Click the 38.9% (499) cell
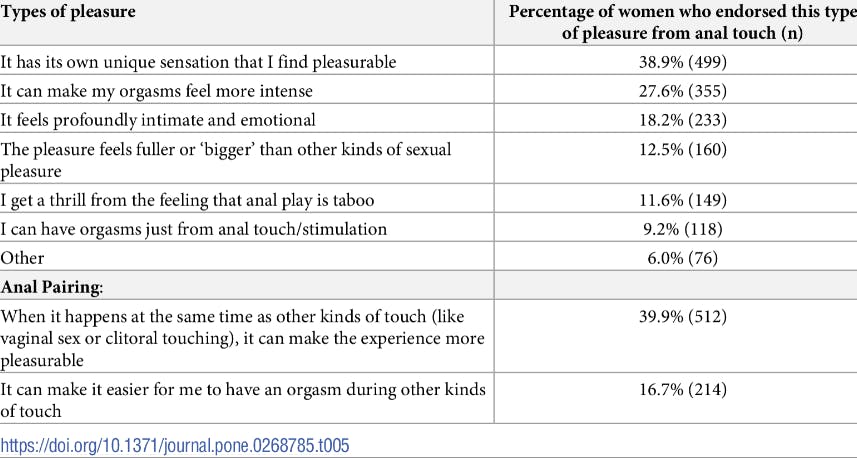The width and height of the screenshot is (857, 458). (671, 62)
